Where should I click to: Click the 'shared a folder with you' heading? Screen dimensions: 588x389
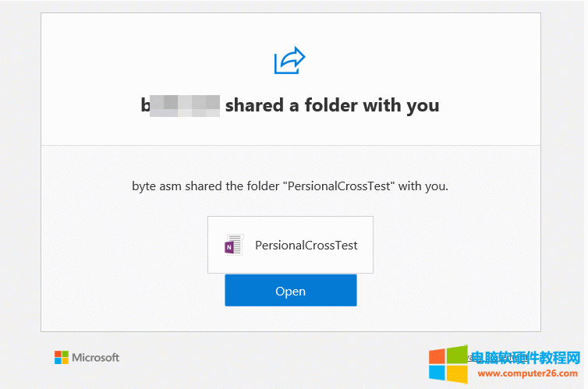(x=332, y=105)
